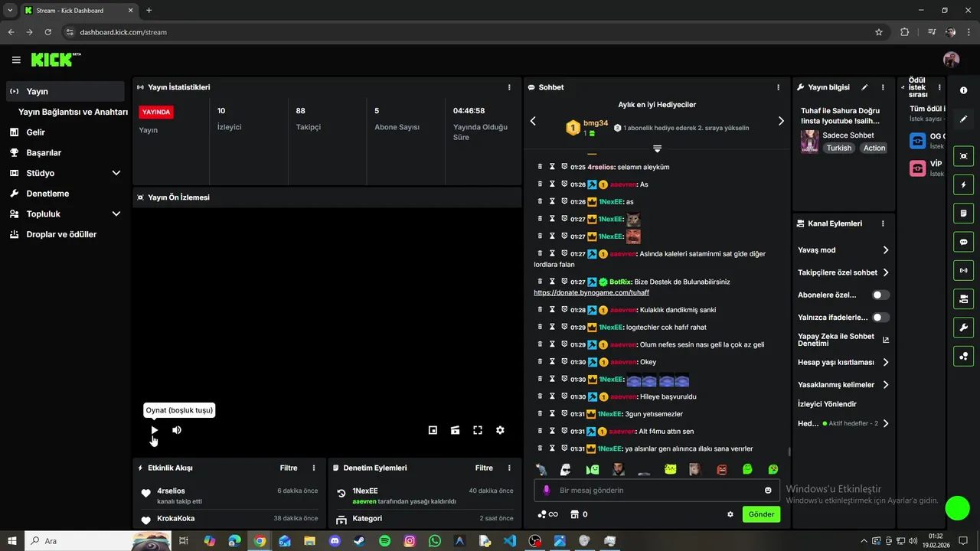This screenshot has width=980, height=551.
Task: Toggle stream preview panel in right sidebar
Action: pos(963,156)
